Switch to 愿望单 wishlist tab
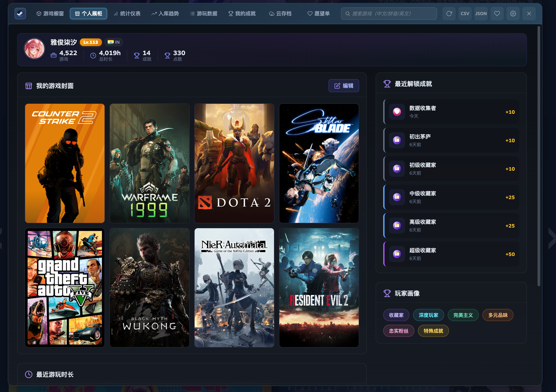The height and width of the screenshot is (392, 556). 318,14
